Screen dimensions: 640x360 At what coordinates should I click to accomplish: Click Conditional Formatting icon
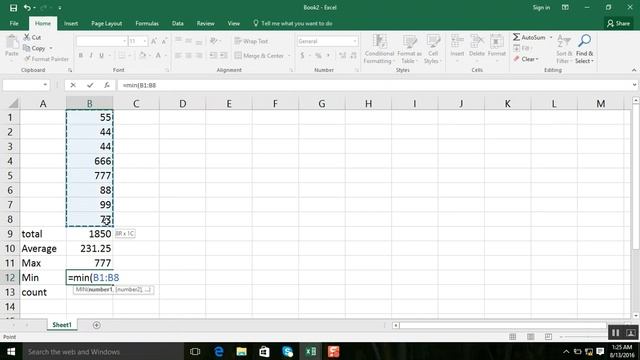coord(380,41)
